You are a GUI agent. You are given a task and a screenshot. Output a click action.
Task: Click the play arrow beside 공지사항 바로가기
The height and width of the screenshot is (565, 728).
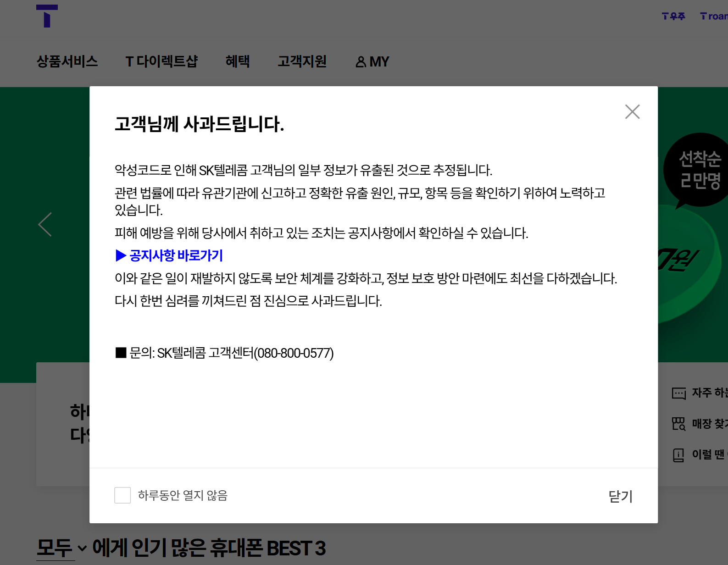(121, 255)
